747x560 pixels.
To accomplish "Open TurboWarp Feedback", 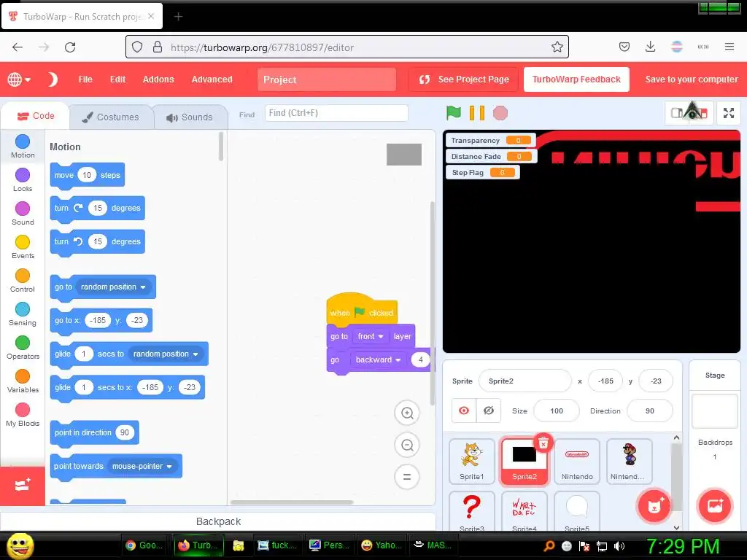I will tap(576, 79).
